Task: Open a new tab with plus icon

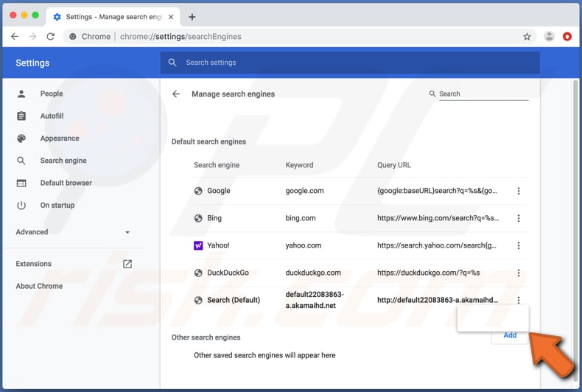Action: (192, 16)
